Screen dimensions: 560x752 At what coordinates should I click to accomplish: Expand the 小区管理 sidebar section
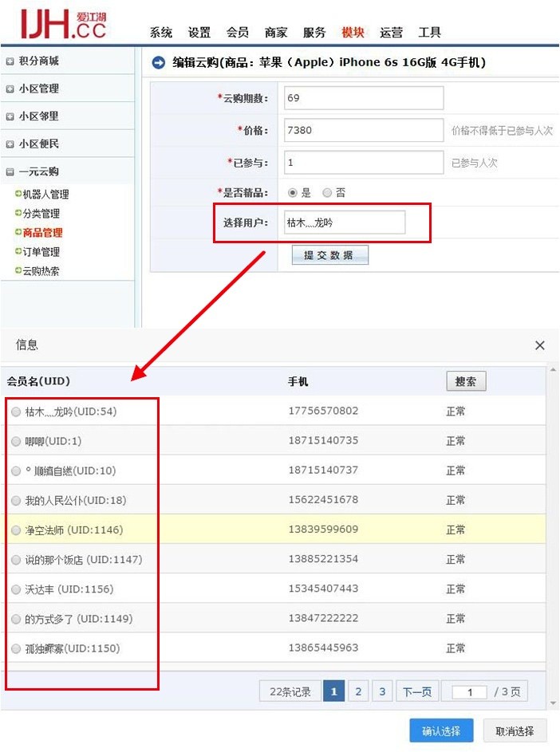[x=10, y=89]
